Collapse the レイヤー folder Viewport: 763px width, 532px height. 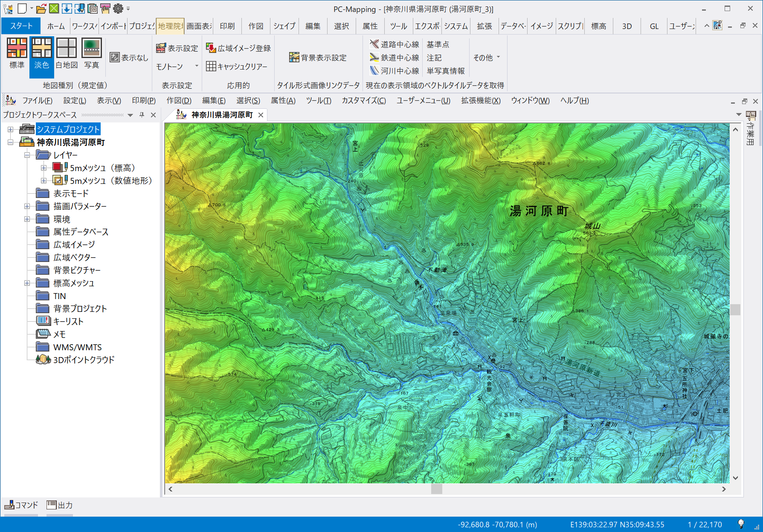pyautogui.click(x=27, y=155)
